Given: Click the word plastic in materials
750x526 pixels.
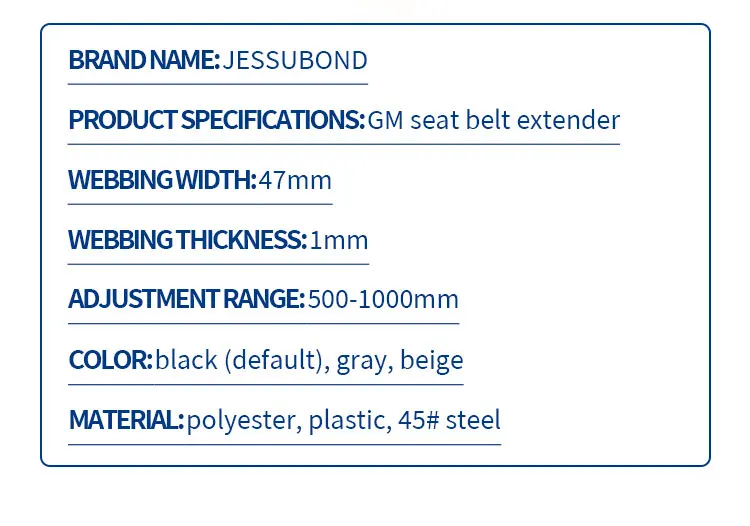Looking at the screenshot, I should coord(348,421).
